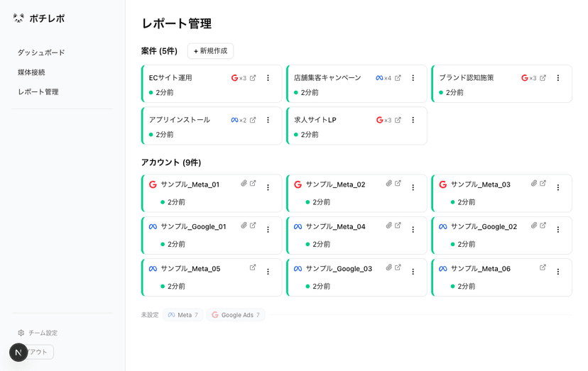This screenshot has width=588, height=371.
Task: Click paperclip icon on サンプル_Google_01
Action: pyautogui.click(x=244, y=225)
